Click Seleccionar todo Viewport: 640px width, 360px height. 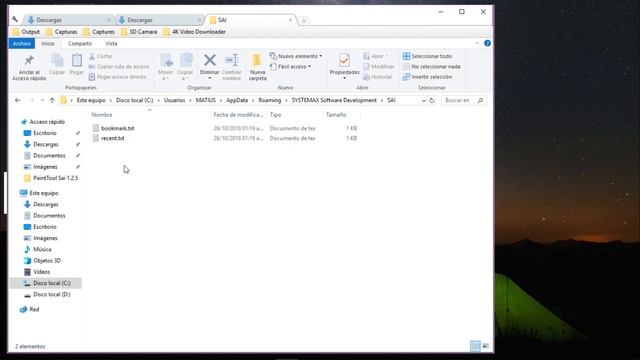[x=427, y=56]
